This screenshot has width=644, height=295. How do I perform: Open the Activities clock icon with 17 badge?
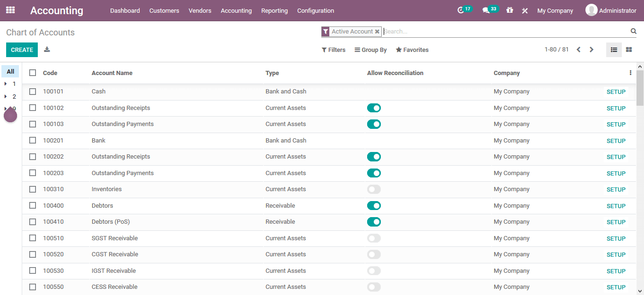tap(463, 10)
